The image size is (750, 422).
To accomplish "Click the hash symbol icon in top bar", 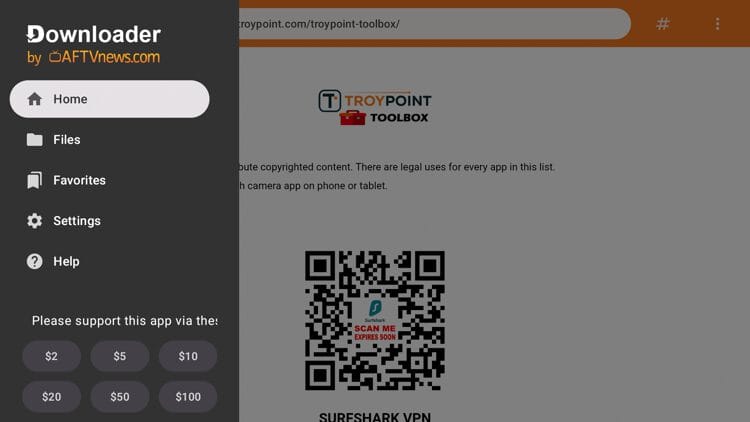I will [662, 23].
